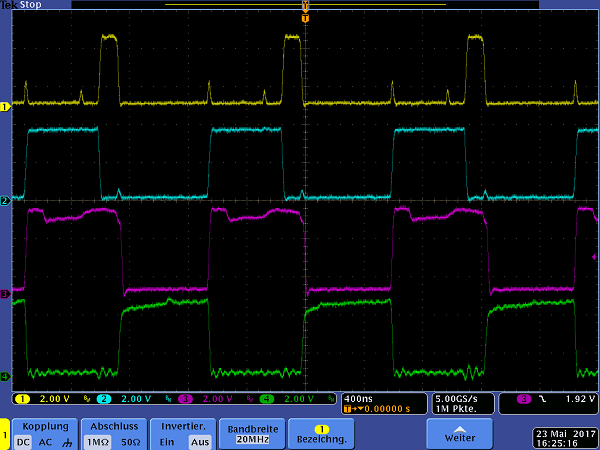The height and width of the screenshot is (450, 600).
Task: Click the 400ns horizontal timebase readout
Action: (357, 398)
